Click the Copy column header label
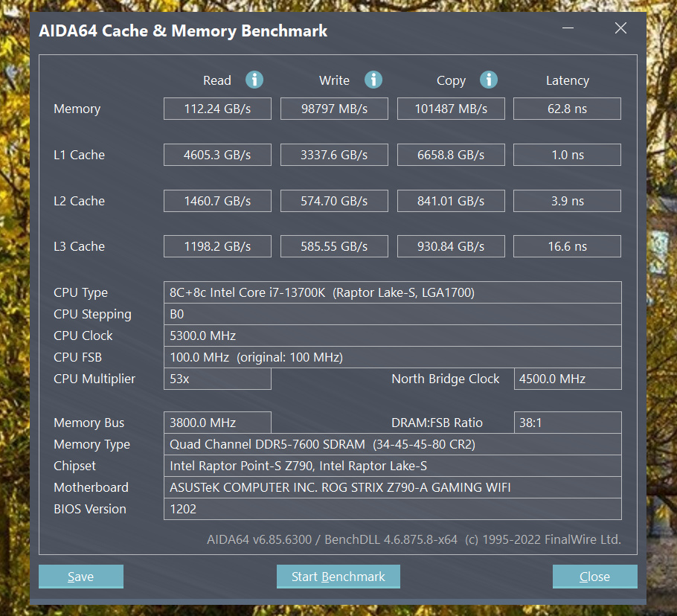This screenshot has width=677, height=616. 451,81
